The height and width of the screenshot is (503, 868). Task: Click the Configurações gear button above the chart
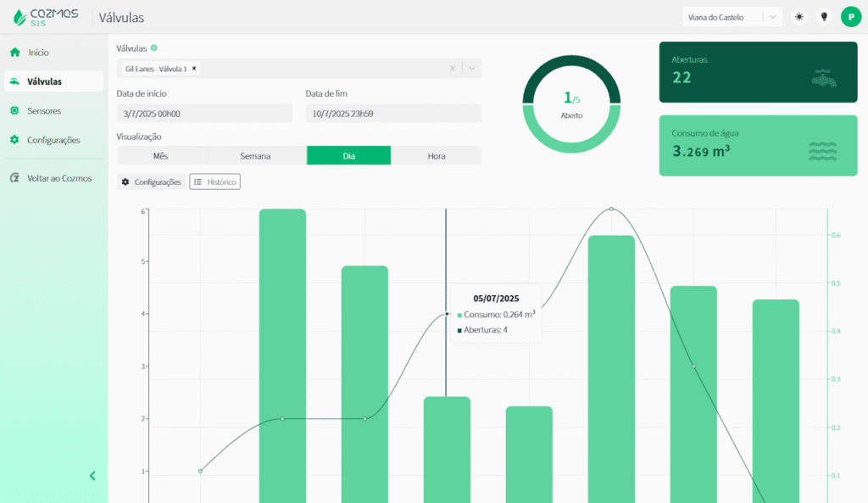151,182
